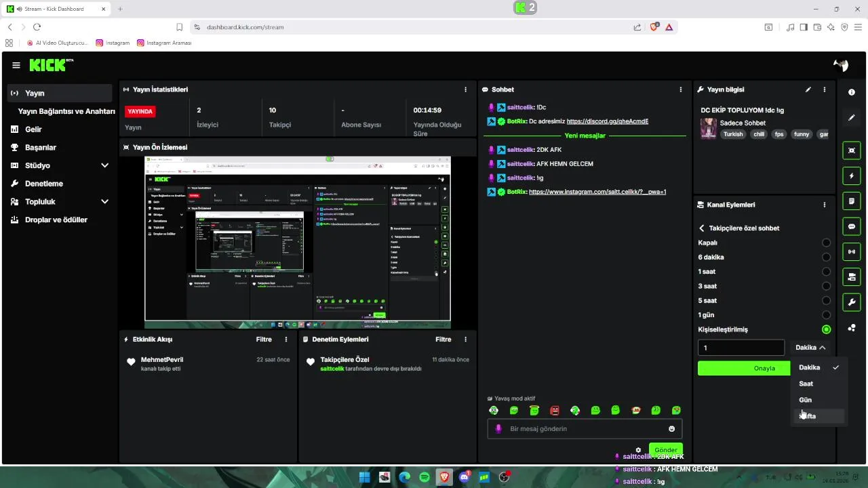
Task: Open Yayın bilgisi panel three-dot menu
Action: (x=825, y=89)
